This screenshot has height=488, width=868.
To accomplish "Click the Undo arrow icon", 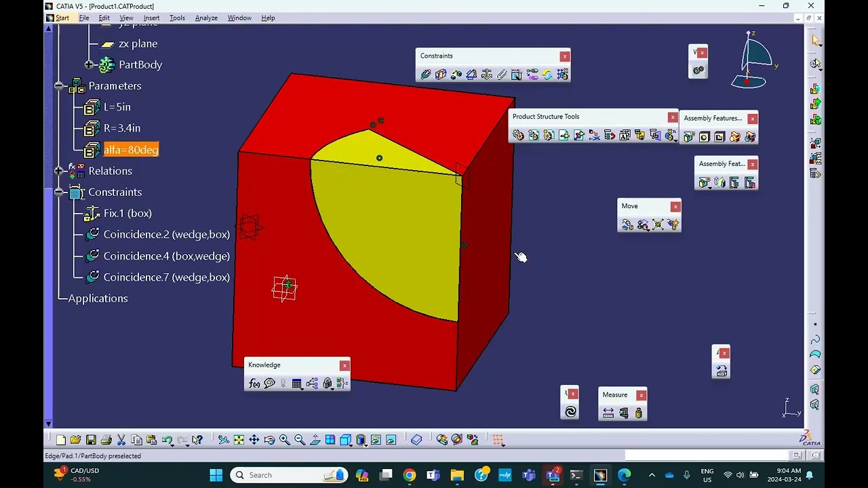I will [167, 440].
